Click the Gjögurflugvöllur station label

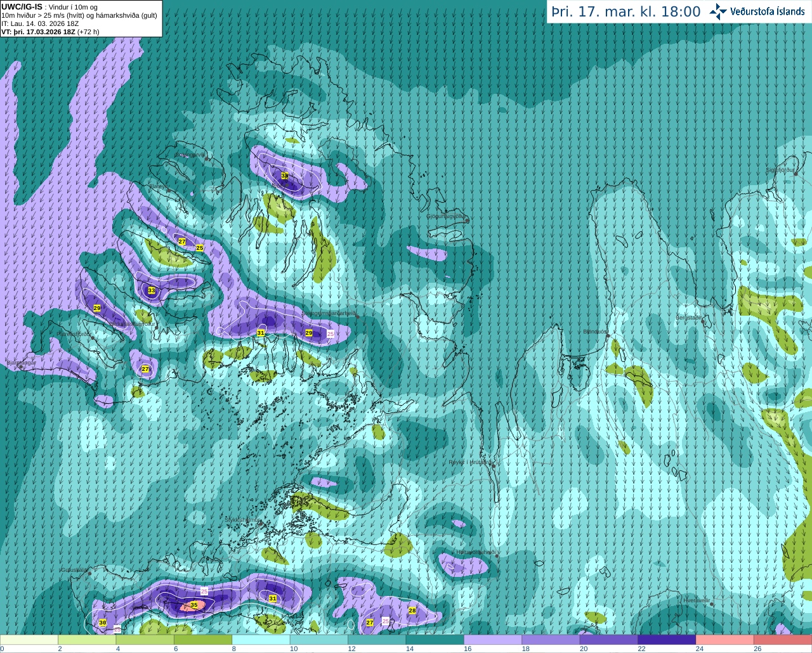tap(447, 217)
